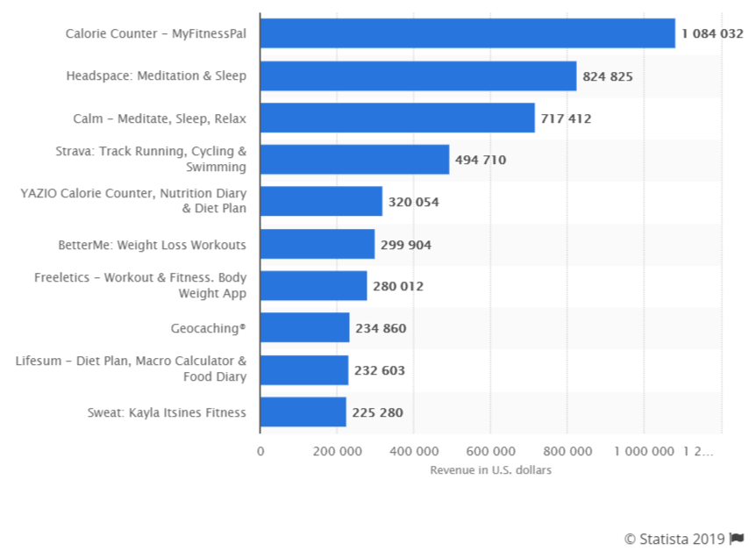Click the axis tick label 800 000

(567, 451)
